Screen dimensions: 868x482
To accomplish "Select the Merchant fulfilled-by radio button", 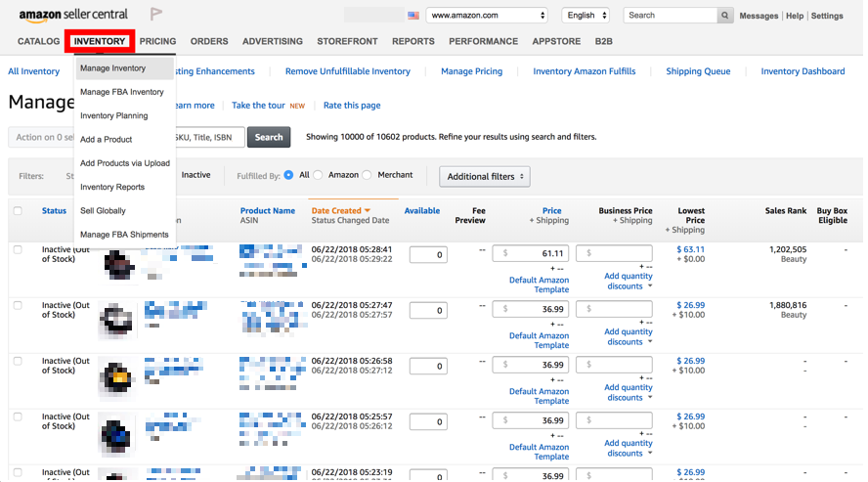I will [x=367, y=175].
